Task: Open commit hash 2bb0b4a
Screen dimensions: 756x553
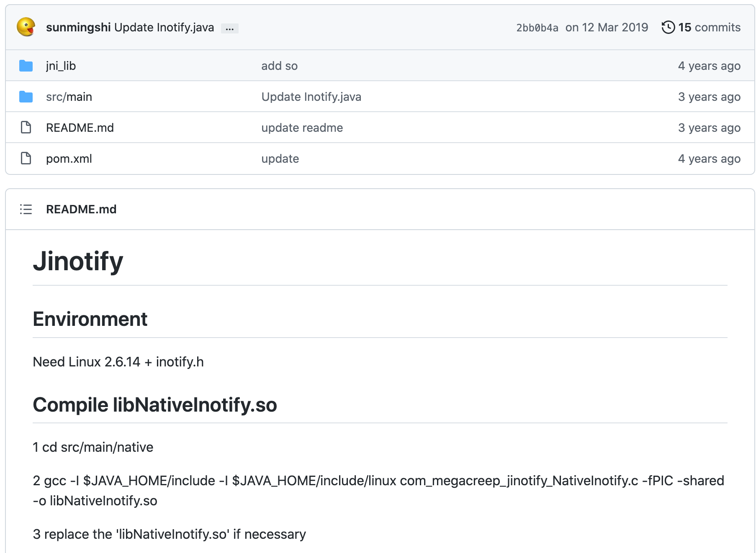Action: tap(537, 28)
